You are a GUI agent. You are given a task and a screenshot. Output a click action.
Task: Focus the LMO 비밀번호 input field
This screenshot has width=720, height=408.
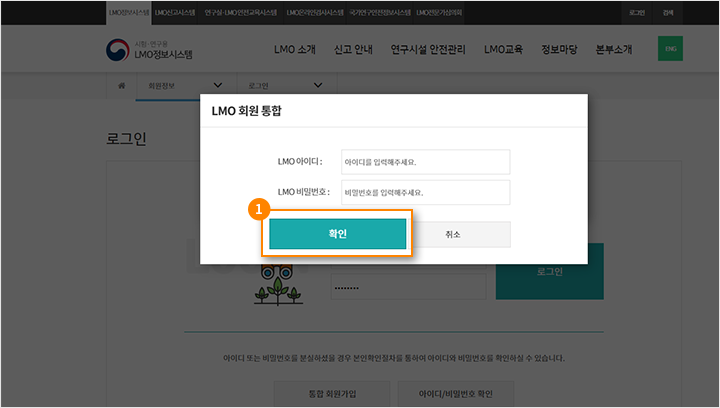click(x=425, y=192)
